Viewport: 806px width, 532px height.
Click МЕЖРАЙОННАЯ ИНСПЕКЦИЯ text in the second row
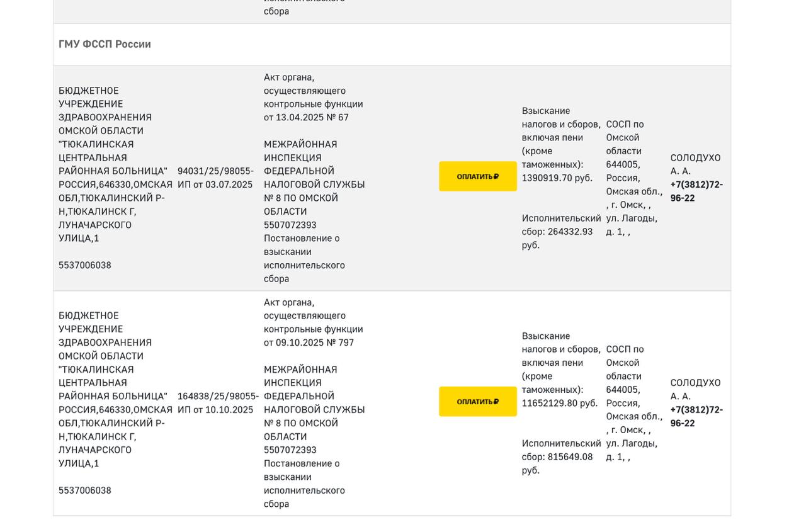[x=300, y=376]
